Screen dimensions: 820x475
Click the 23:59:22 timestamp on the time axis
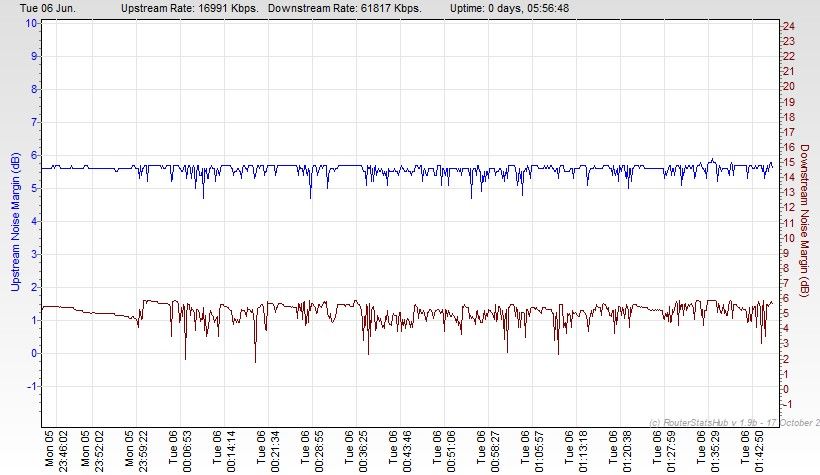144,449
